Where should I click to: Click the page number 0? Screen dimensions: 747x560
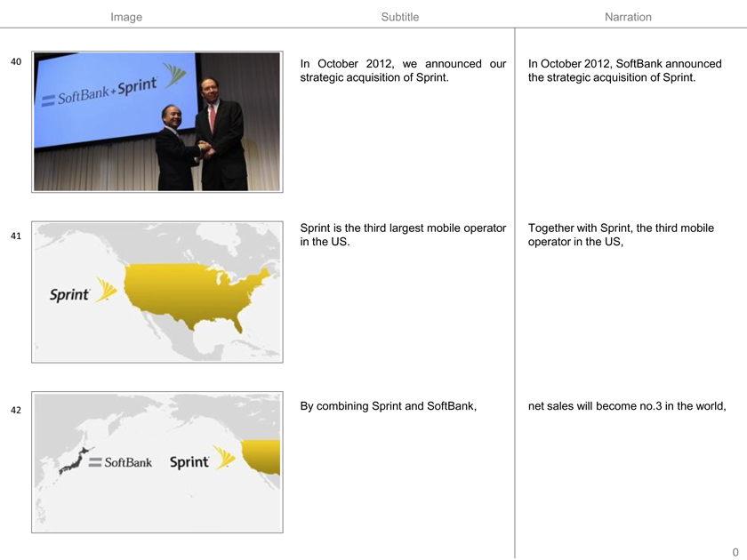tap(735, 552)
